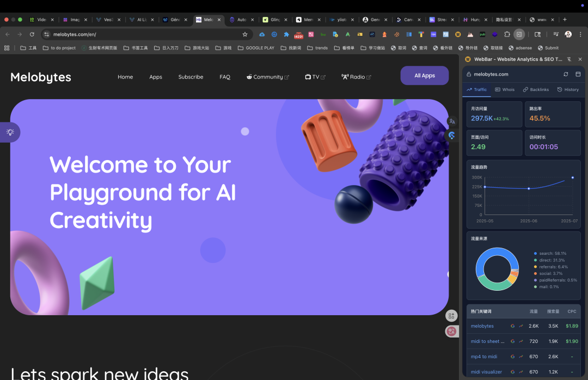Open the 学习做站 bookmark folder

point(373,48)
